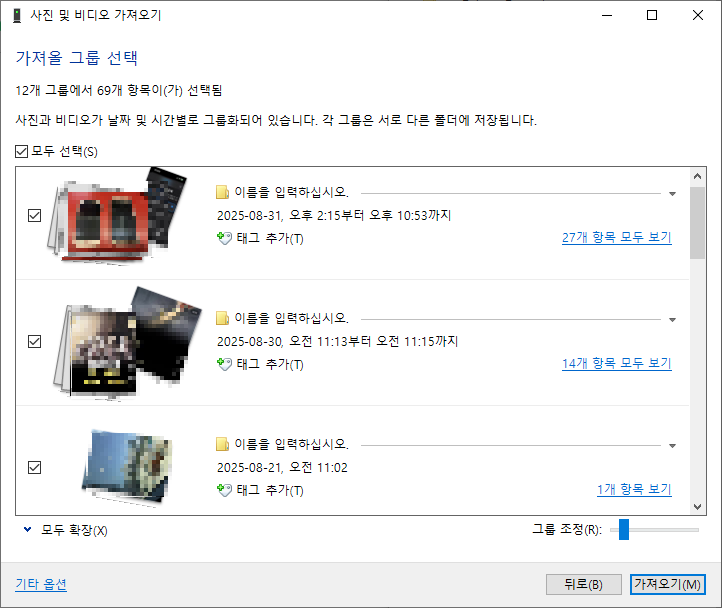Uncheck the 2025-08-31 group checkbox
This screenshot has width=722, height=608.
coord(35,216)
